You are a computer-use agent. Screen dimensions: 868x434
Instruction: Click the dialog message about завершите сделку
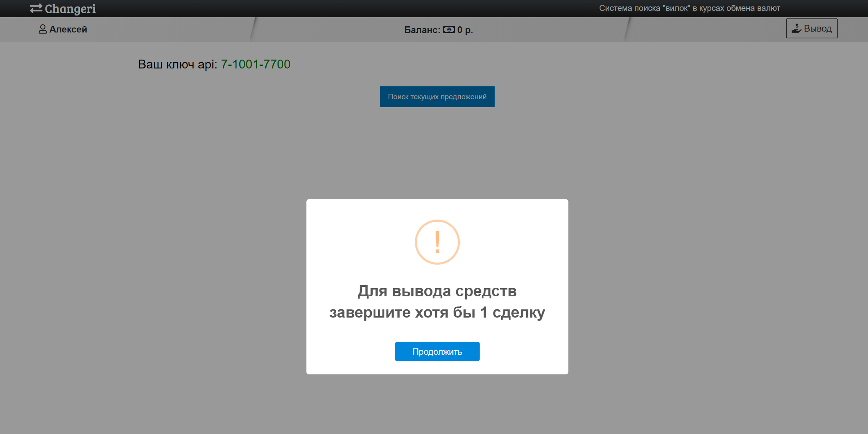pyautogui.click(x=437, y=302)
